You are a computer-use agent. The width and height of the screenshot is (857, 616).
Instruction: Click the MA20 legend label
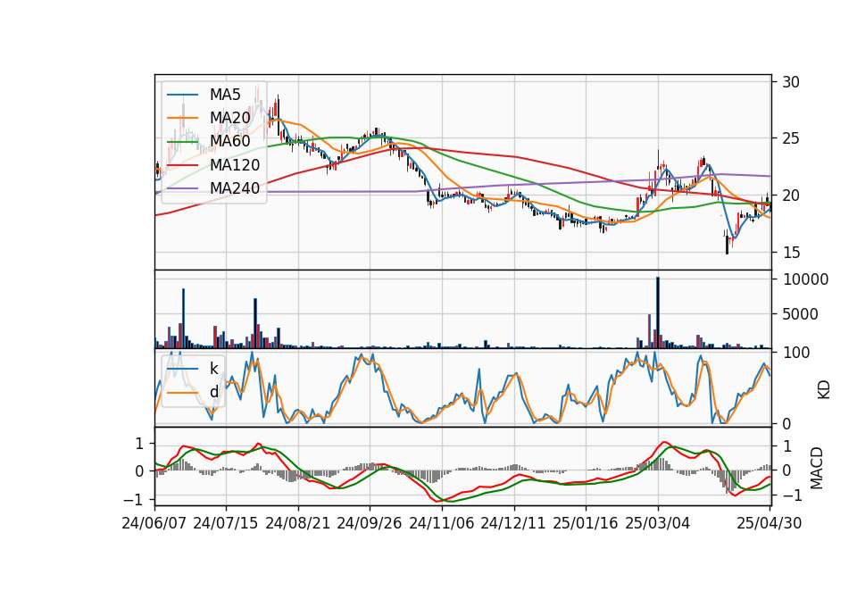[229, 118]
